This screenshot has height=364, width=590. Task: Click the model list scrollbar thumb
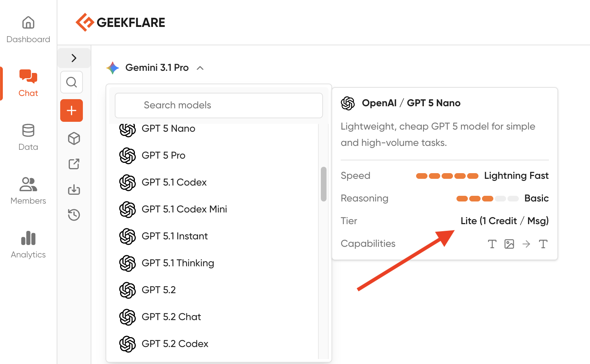point(323,184)
